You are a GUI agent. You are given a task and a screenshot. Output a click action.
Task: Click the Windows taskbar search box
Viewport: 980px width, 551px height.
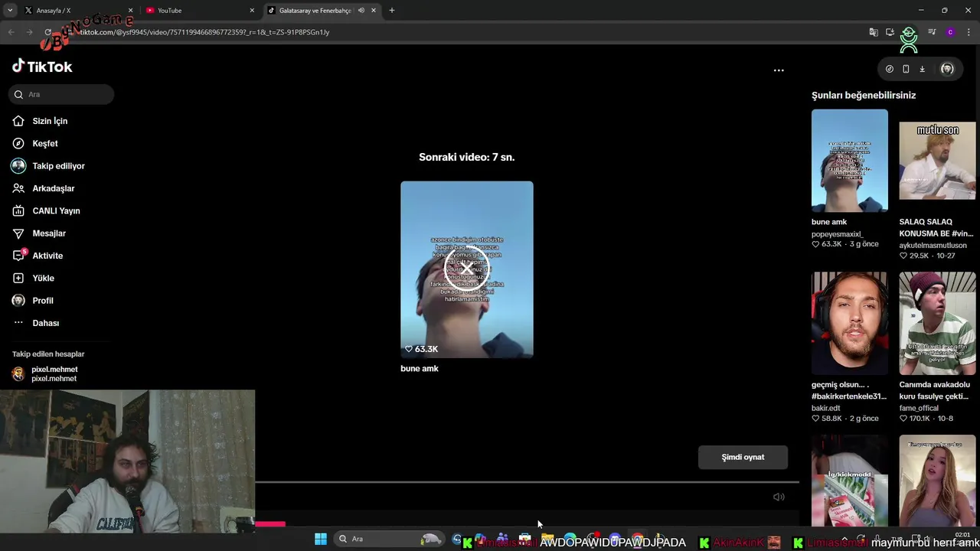[390, 539]
